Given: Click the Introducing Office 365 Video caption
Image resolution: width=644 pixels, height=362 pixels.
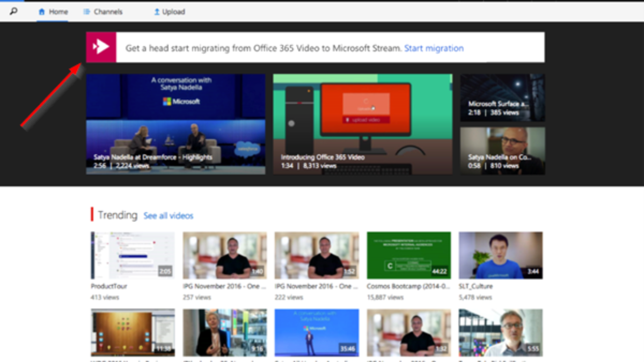Looking at the screenshot, I should point(323,157).
